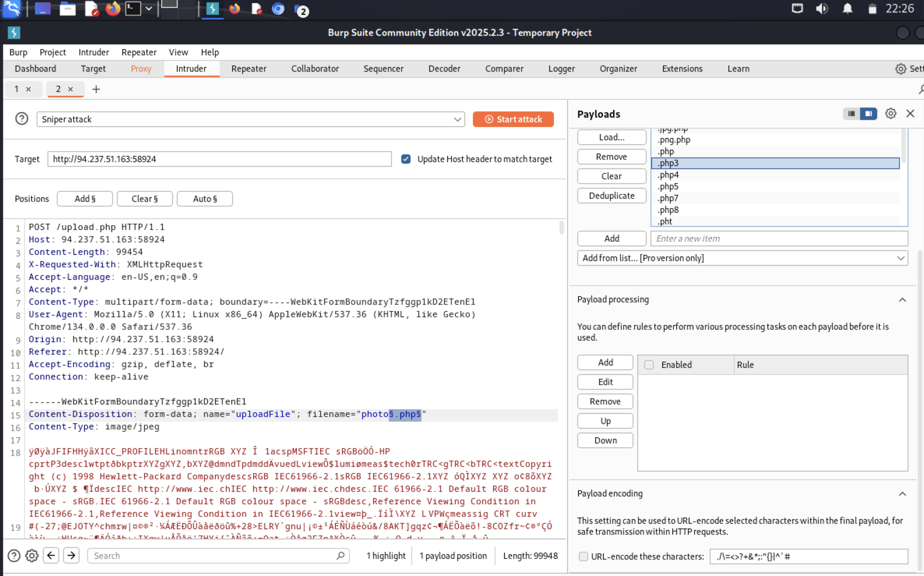The height and width of the screenshot is (576, 924).
Task: Toggle the Enabled header checkbox in rules table
Action: [x=649, y=365]
